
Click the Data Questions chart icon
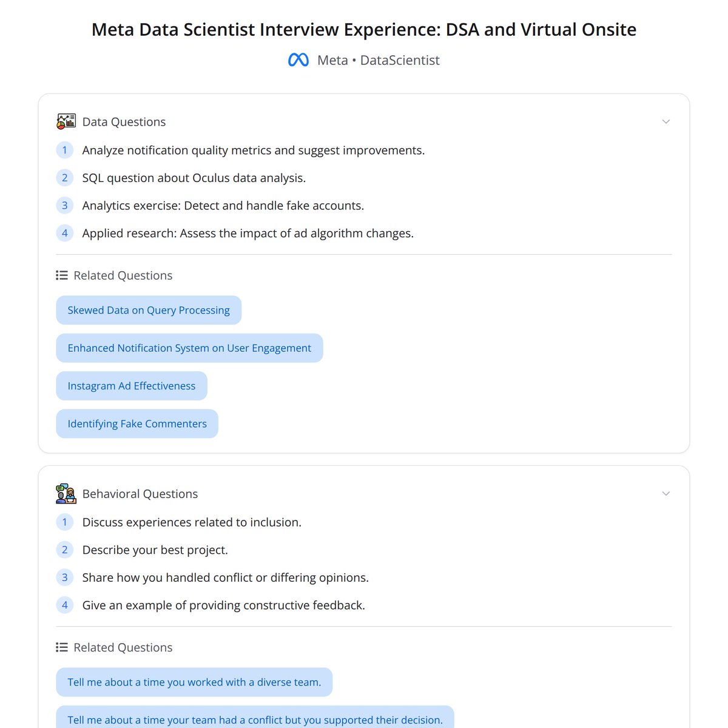(66, 121)
